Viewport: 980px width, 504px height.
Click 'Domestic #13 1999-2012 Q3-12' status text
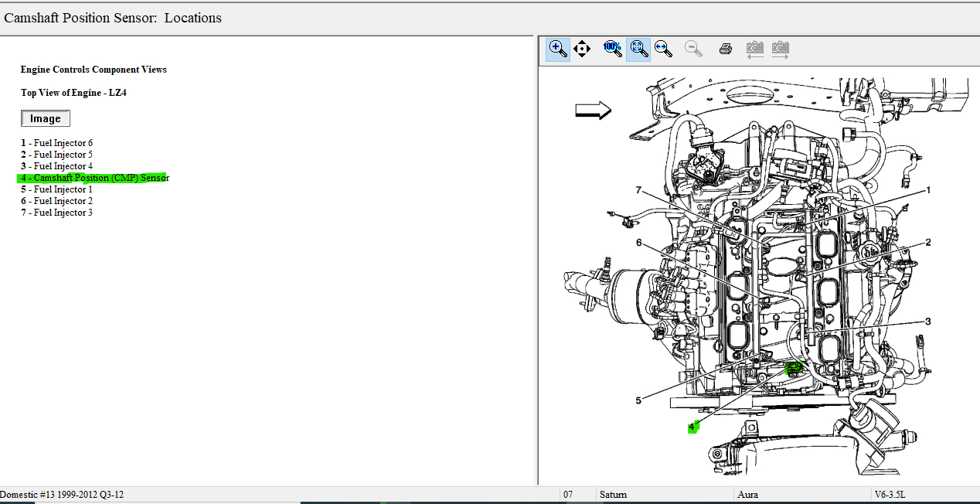point(62,495)
